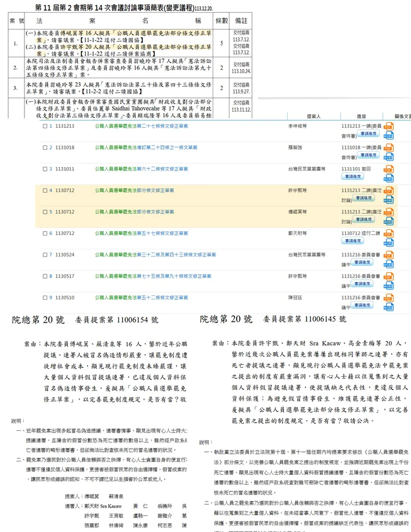Click WORD icon in row 8 (1130517)
Viewport: 411px width, 532px height.
click(x=388, y=285)
